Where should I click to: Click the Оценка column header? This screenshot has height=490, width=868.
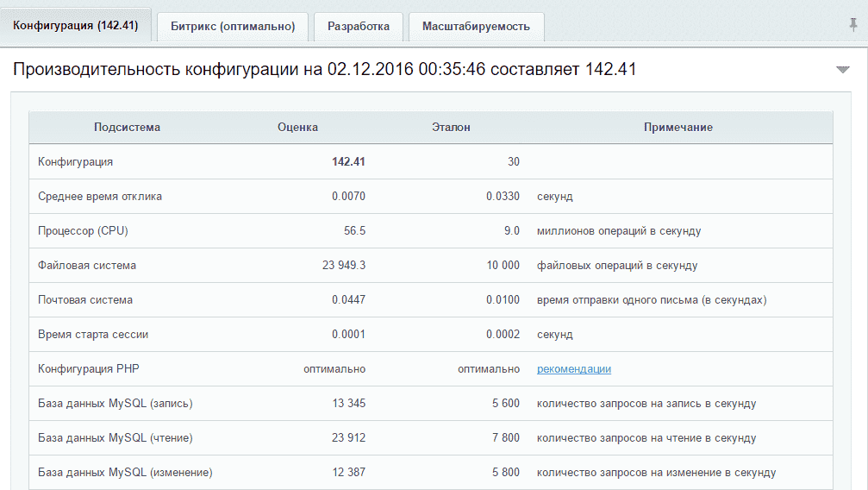297,128
